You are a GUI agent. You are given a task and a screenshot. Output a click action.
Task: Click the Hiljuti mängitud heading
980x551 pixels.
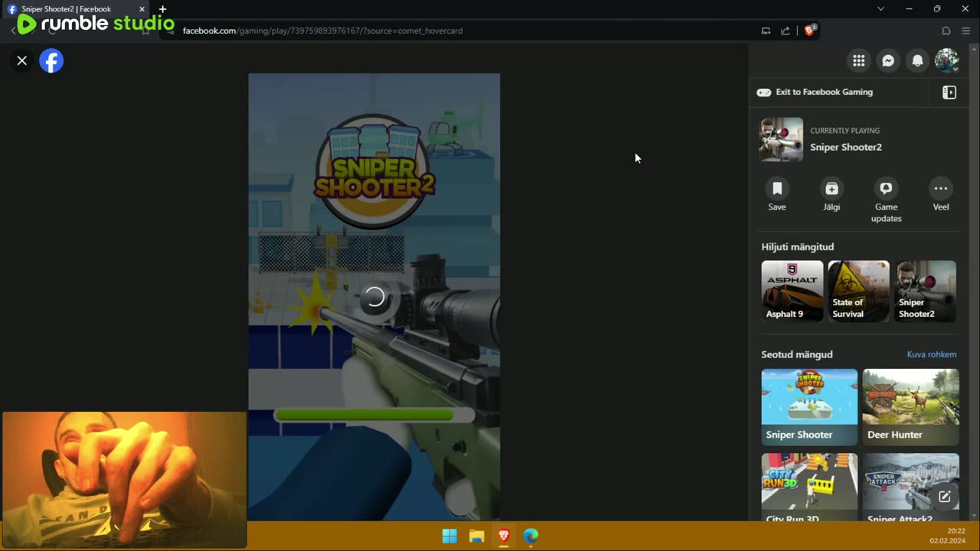click(x=798, y=246)
